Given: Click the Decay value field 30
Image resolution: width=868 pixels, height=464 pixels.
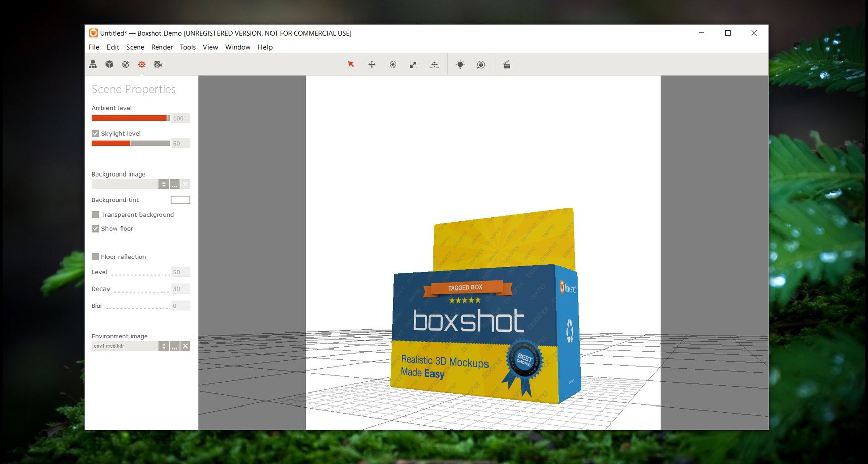Looking at the screenshot, I should click(x=181, y=289).
